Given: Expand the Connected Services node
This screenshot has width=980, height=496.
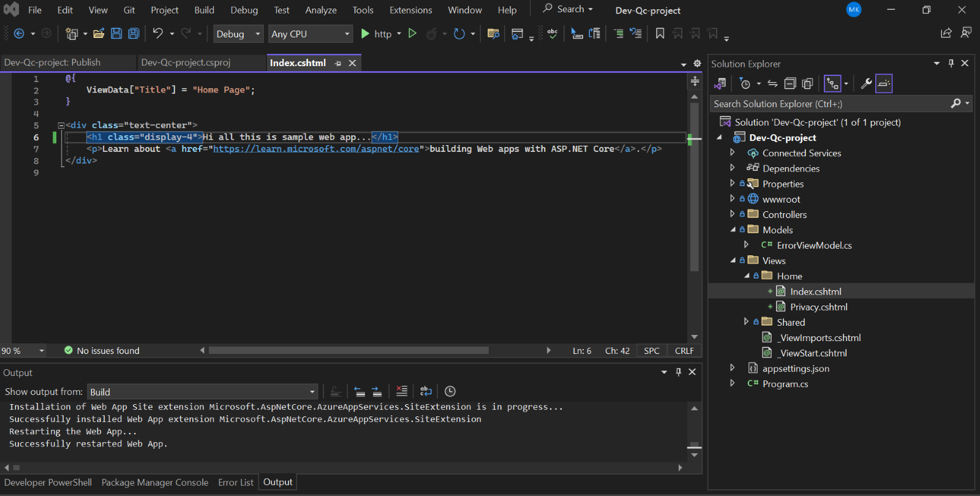Looking at the screenshot, I should tap(732, 152).
